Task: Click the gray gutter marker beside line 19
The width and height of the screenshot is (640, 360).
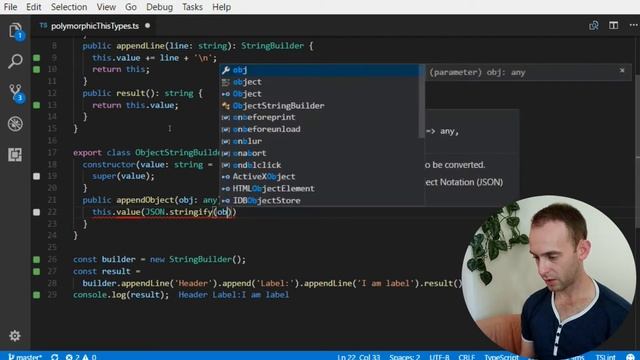Action: [x=37, y=176]
